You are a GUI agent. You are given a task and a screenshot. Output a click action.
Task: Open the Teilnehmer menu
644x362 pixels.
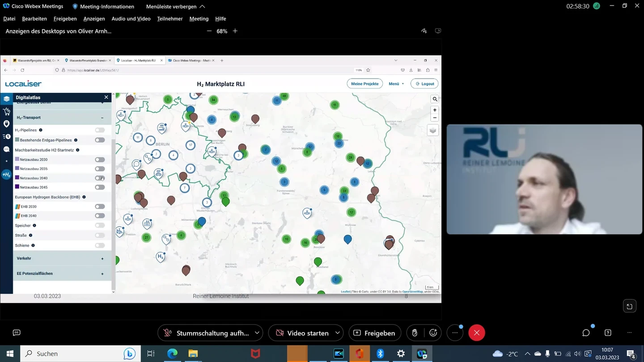170,19
